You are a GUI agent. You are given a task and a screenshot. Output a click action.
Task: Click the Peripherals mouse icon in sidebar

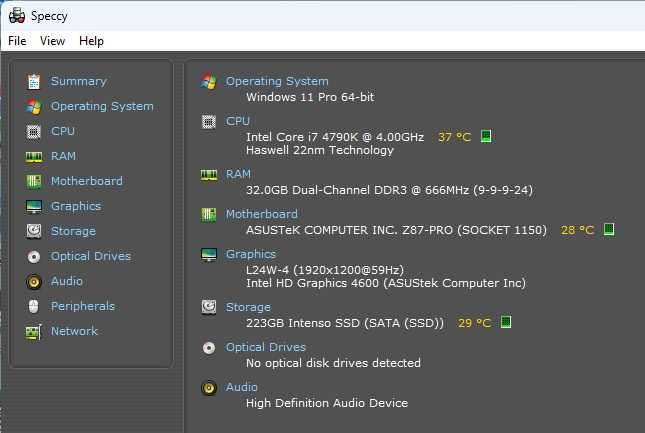click(x=34, y=306)
